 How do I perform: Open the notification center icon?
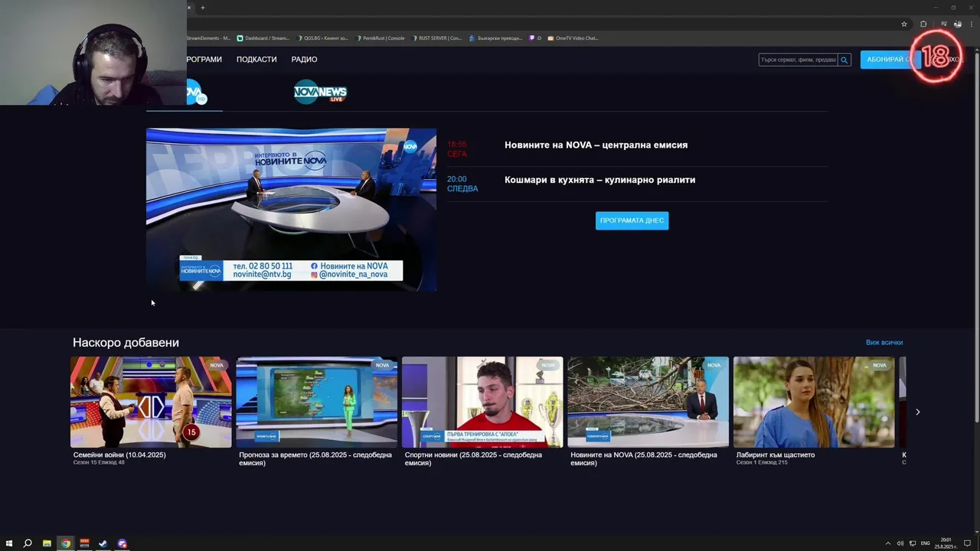(x=968, y=543)
